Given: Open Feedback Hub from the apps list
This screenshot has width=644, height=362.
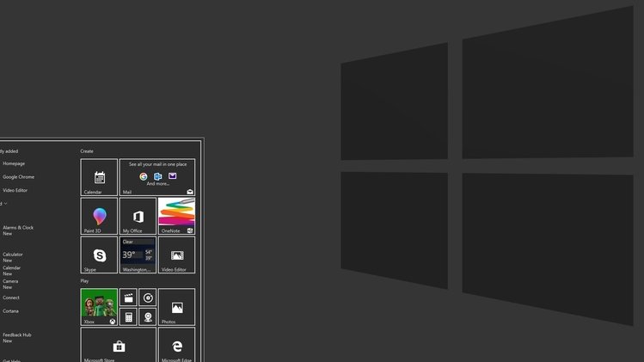Looking at the screenshot, I should (x=17, y=338).
